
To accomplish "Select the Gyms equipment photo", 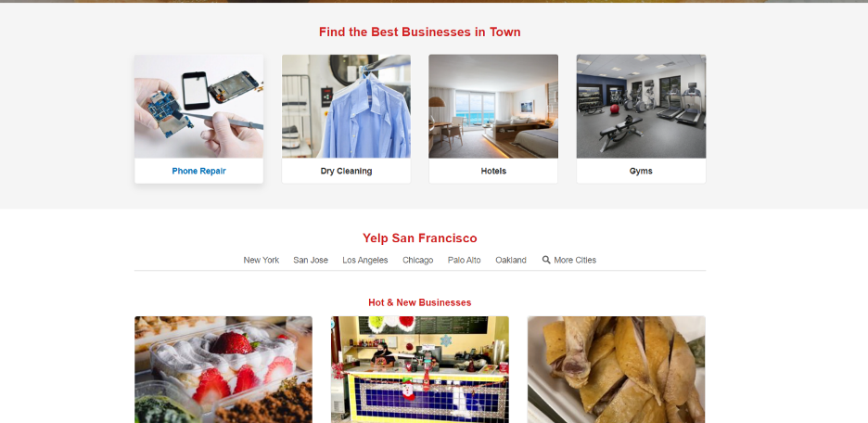I will [x=641, y=107].
